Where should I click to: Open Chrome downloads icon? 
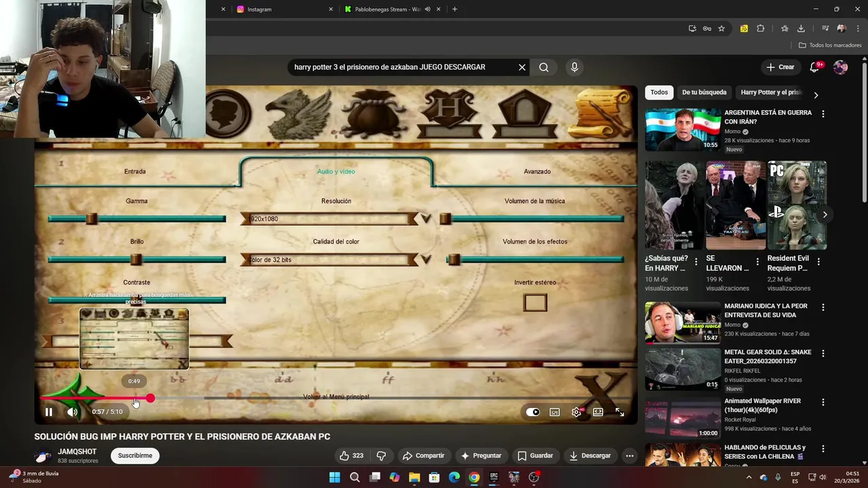click(x=801, y=28)
